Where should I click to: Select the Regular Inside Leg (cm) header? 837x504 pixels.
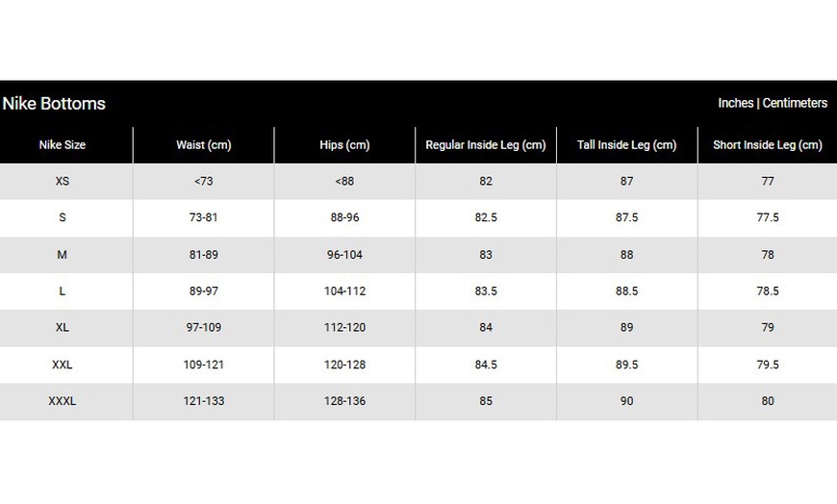point(486,145)
